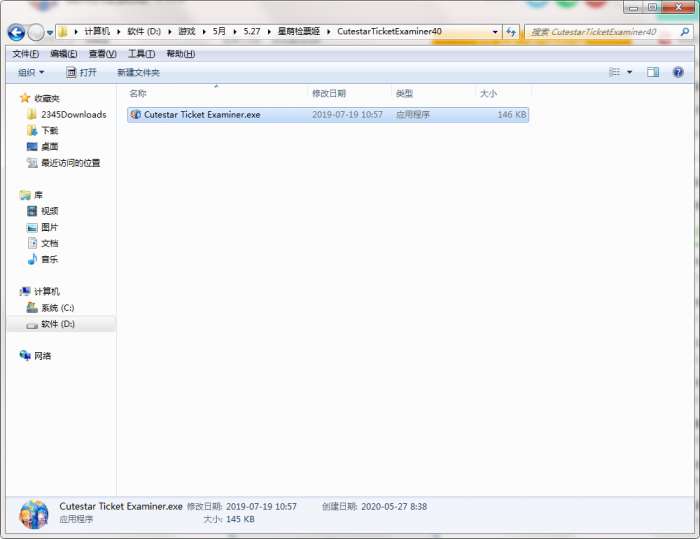Click the 库 libraries icon
Image resolution: width=700 pixels, height=539 pixels.
25,195
